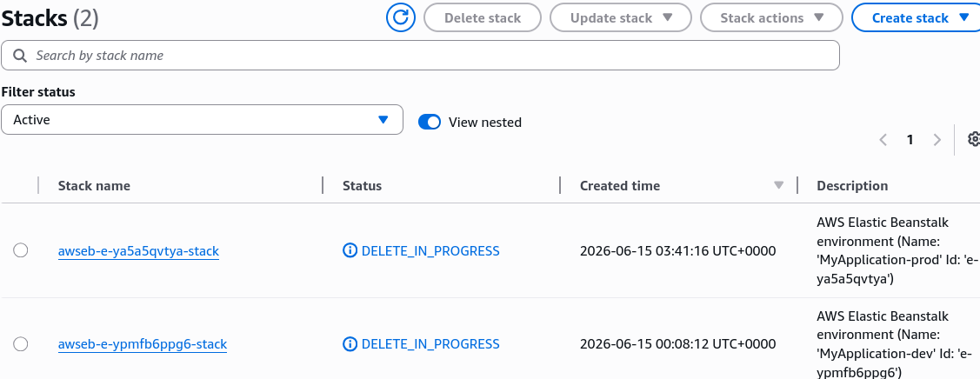Open awseb-e-ya5a5qvtya-stack link

click(139, 251)
